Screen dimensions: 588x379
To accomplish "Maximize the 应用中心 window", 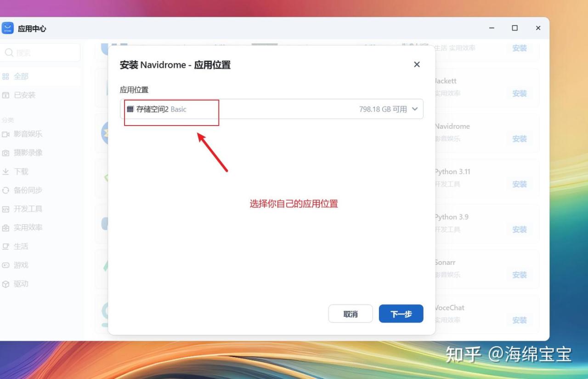I will click(515, 28).
